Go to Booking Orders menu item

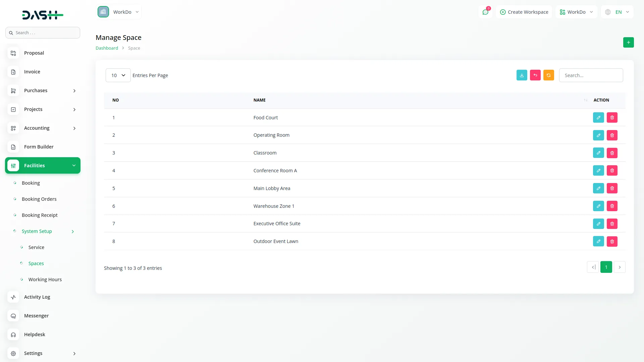(39, 199)
